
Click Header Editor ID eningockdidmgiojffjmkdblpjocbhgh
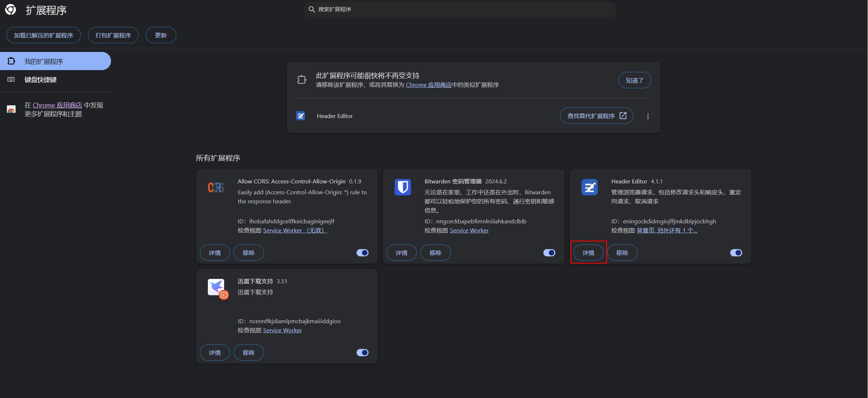[669, 221]
